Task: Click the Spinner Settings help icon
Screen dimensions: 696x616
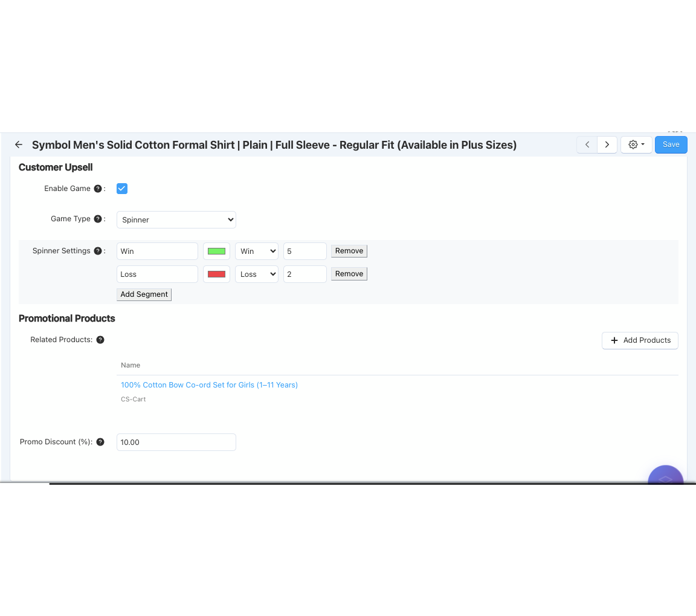Action: 98,251
